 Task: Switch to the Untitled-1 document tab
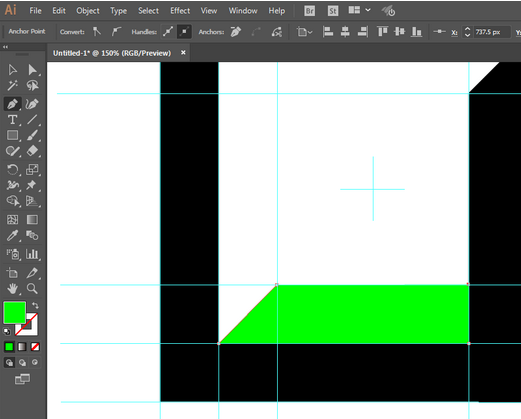[x=112, y=53]
